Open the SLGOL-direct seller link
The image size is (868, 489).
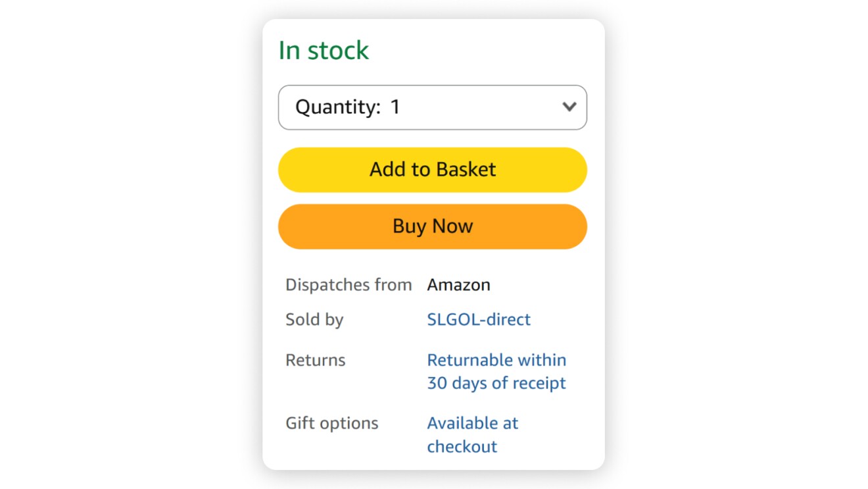479,320
